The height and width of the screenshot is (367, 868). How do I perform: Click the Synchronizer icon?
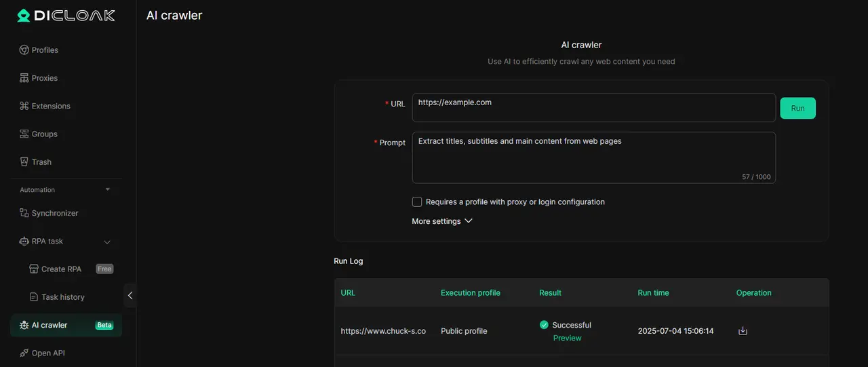[x=24, y=213]
